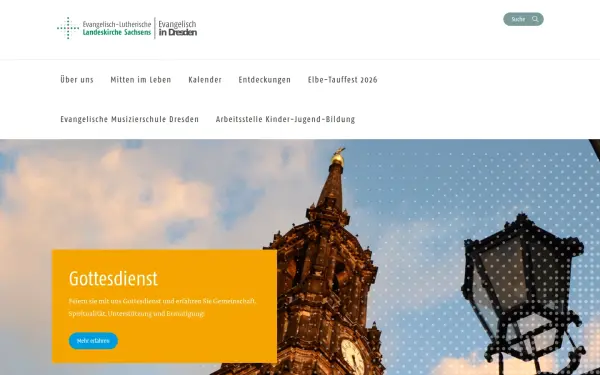600x375 pixels.
Task: Click the Gottesdienst description paragraph
Action: [162, 307]
